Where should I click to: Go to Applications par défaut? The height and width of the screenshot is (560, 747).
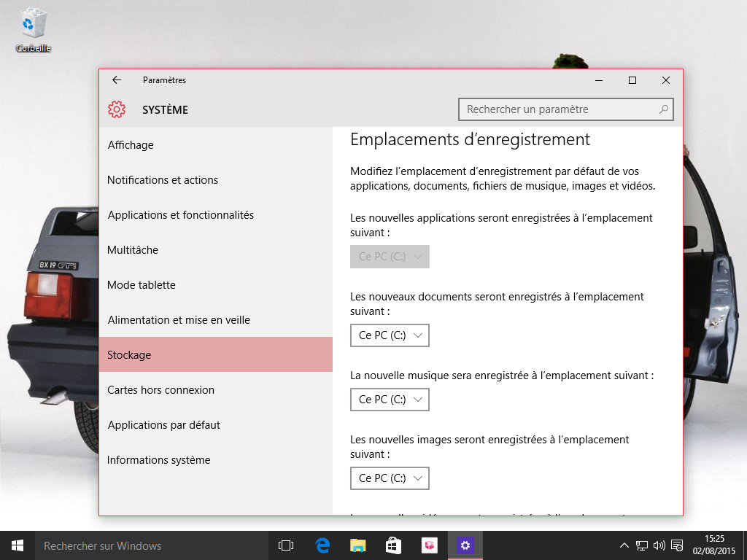164,425
